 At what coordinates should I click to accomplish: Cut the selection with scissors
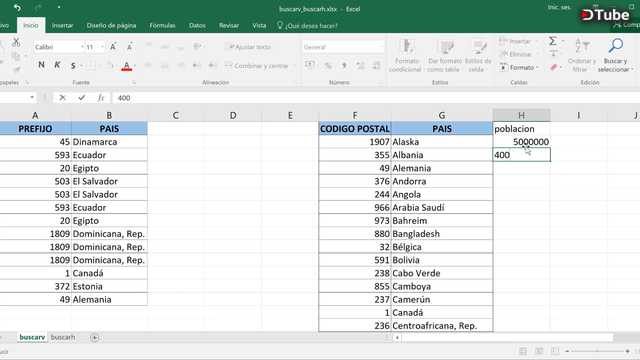point(16,42)
